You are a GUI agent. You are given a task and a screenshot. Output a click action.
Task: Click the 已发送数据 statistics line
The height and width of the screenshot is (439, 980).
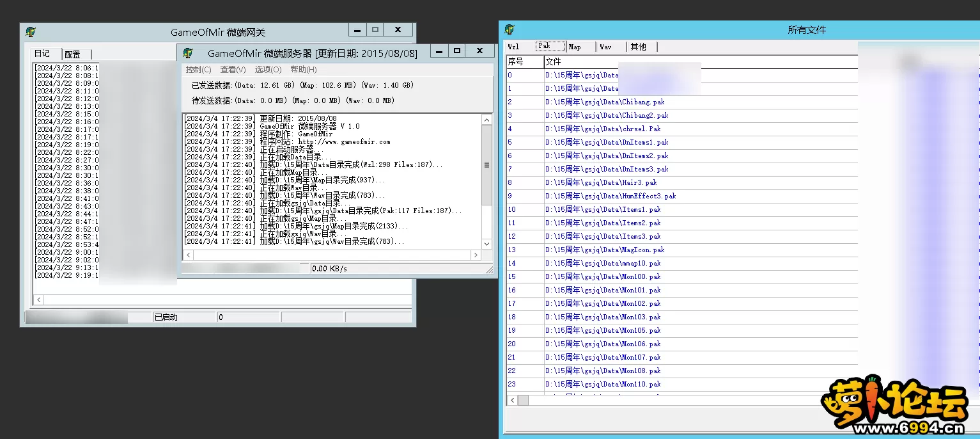302,85
